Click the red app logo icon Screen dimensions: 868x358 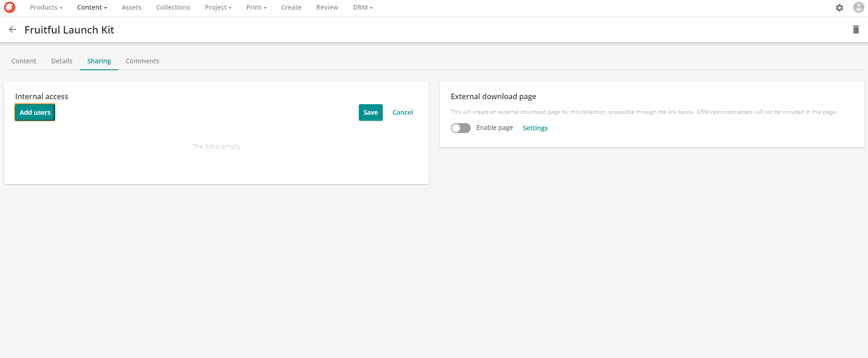point(10,7)
